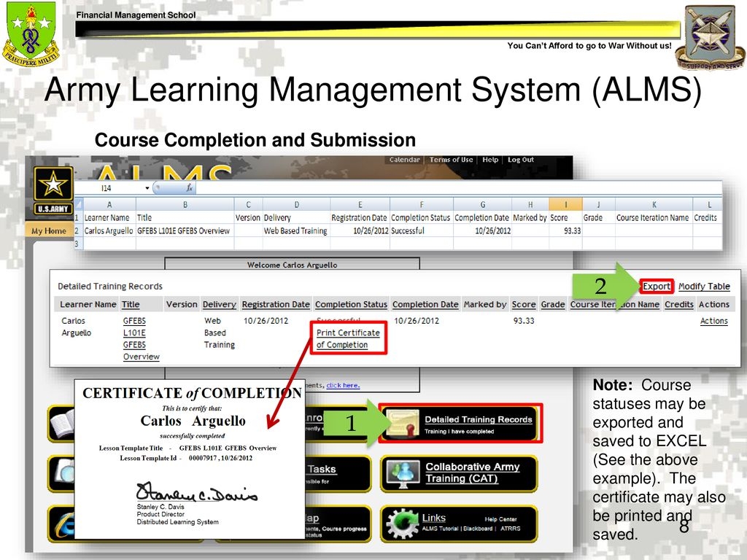Click the Export link

[x=657, y=286]
